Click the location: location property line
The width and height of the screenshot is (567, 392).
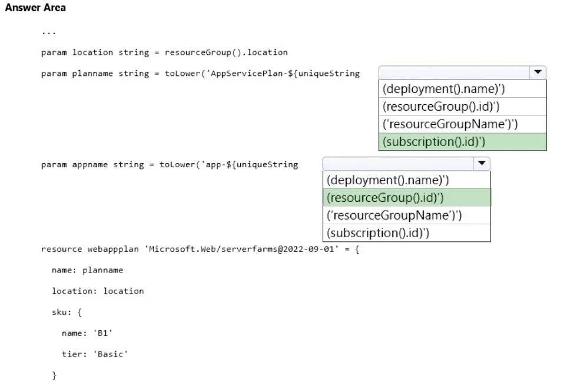(x=98, y=291)
